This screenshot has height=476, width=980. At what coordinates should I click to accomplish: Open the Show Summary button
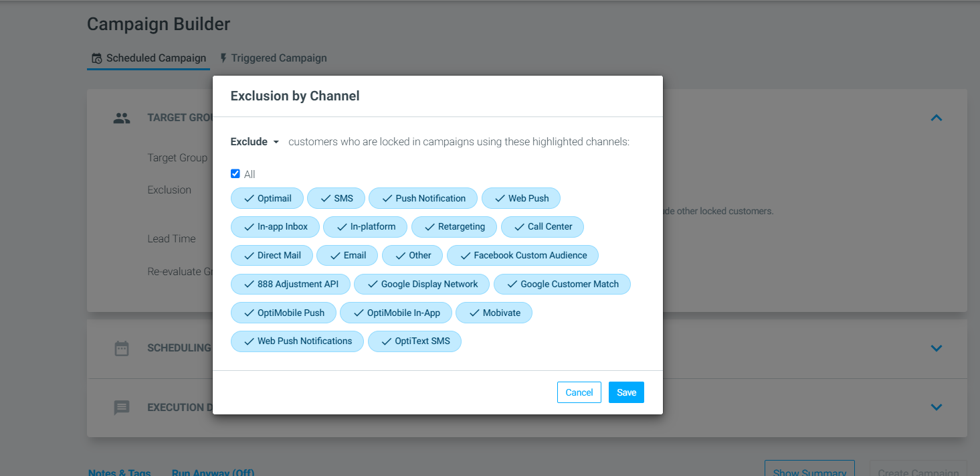coord(809,469)
